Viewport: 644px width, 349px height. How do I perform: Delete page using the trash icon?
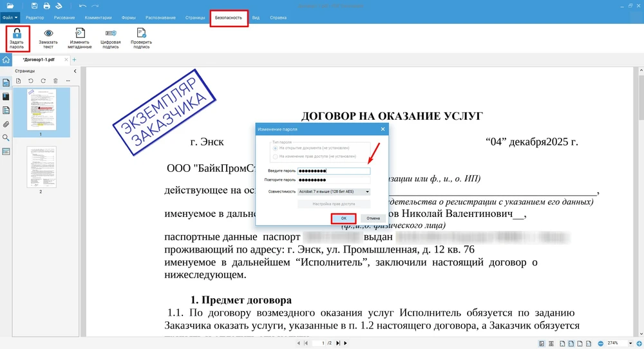pyautogui.click(x=55, y=80)
